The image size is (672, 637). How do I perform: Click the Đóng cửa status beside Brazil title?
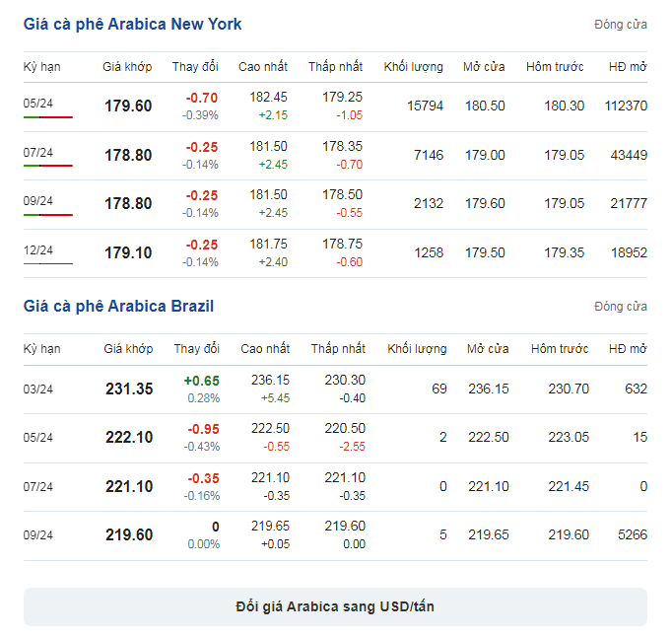click(x=621, y=307)
